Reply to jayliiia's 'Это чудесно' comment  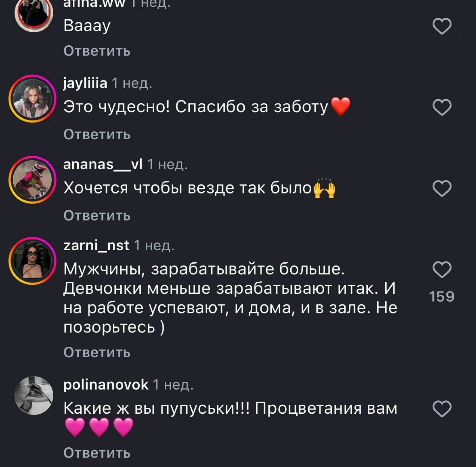point(97,135)
